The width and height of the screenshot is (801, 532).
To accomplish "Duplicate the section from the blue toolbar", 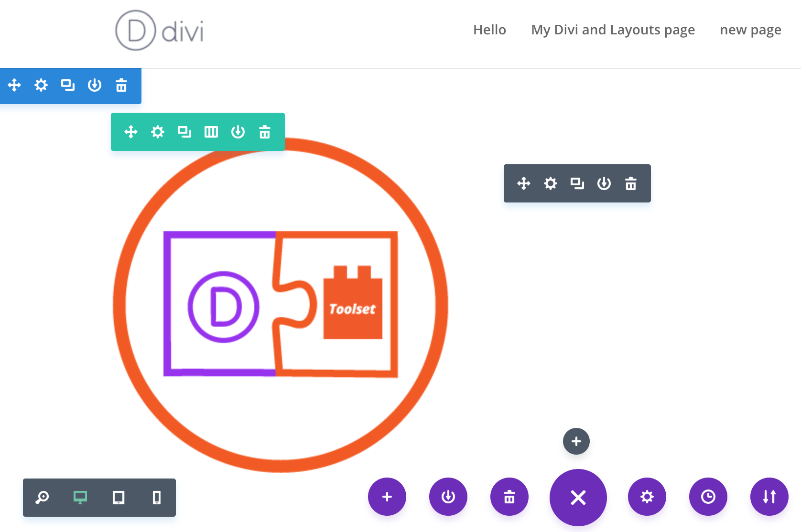I will pyautogui.click(x=68, y=86).
